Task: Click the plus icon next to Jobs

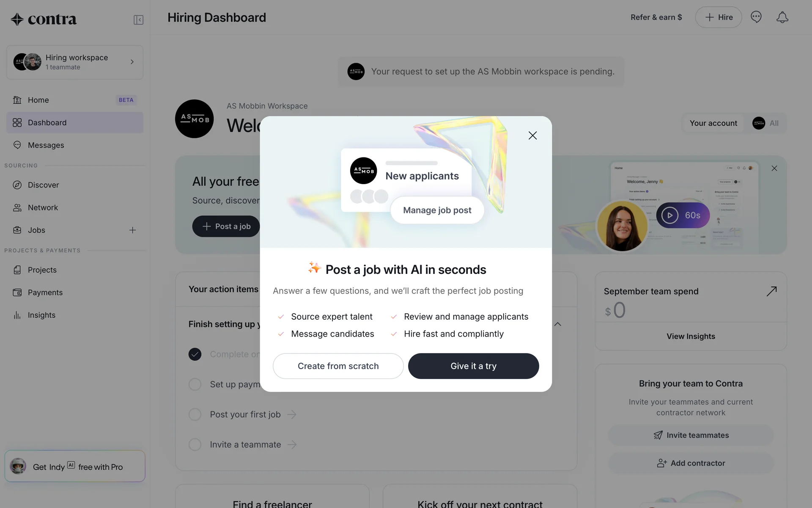Action: click(x=132, y=230)
